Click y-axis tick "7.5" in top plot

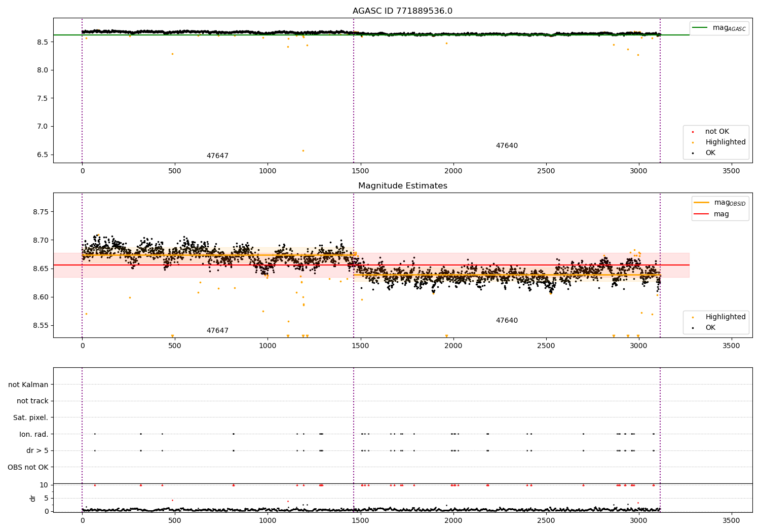pos(43,98)
